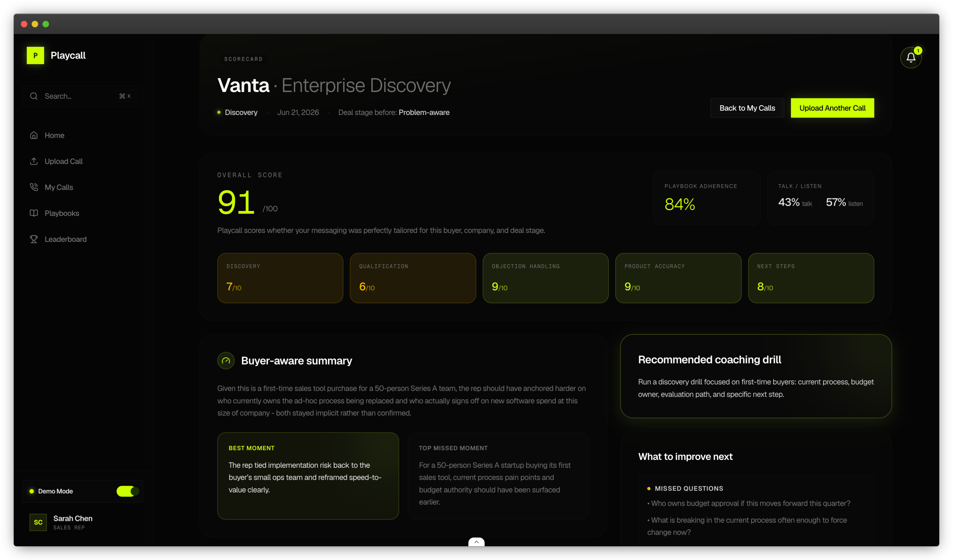
Task: Click the What to improve next heading
Action: point(685,457)
